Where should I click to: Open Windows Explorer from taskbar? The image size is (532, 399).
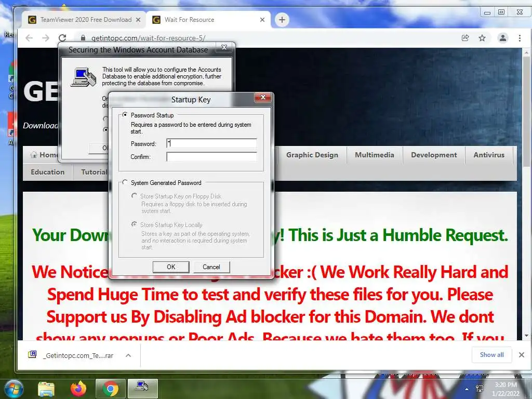46,389
